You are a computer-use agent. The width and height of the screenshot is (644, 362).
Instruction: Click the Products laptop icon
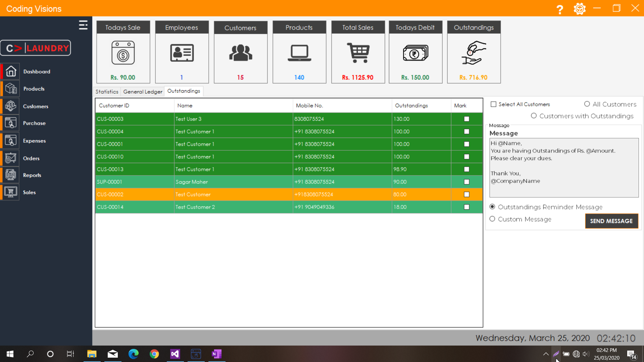[299, 53]
